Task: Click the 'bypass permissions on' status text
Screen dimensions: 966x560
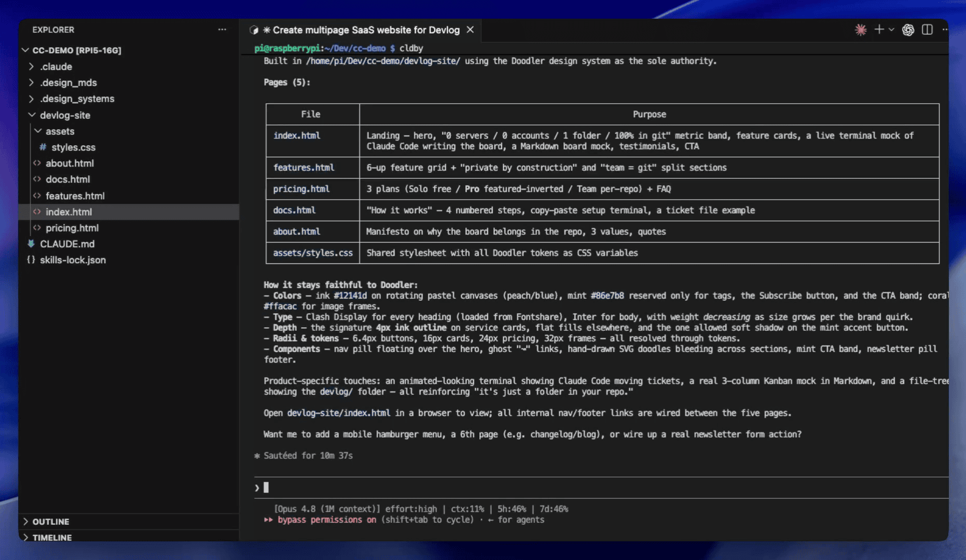Action: click(327, 520)
